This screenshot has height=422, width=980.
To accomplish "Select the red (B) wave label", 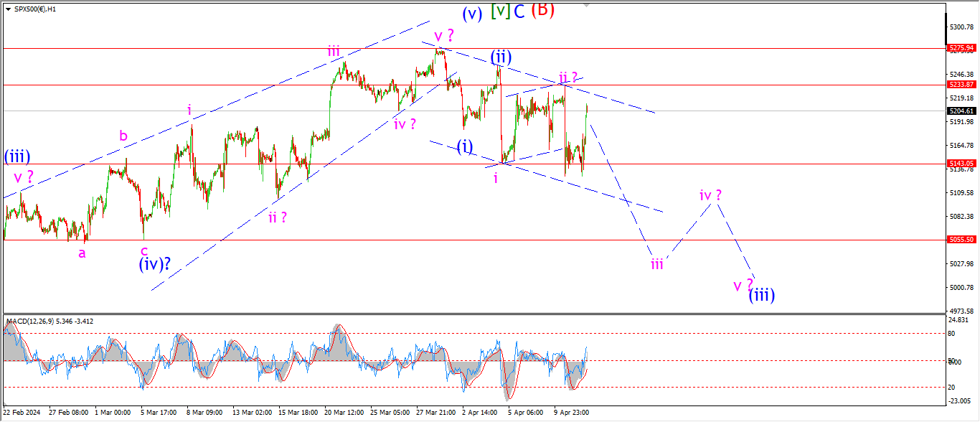I will coord(543,9).
